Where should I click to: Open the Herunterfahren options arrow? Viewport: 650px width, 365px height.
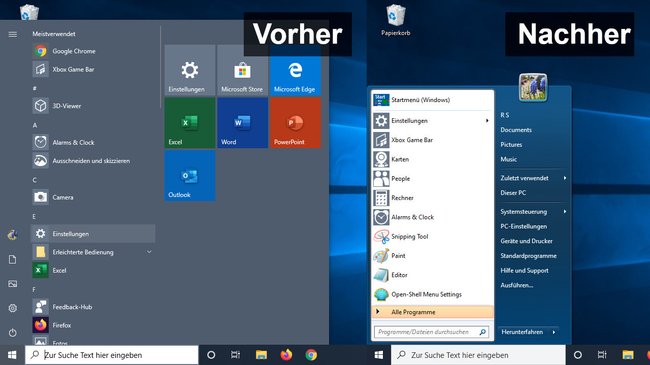point(554,332)
